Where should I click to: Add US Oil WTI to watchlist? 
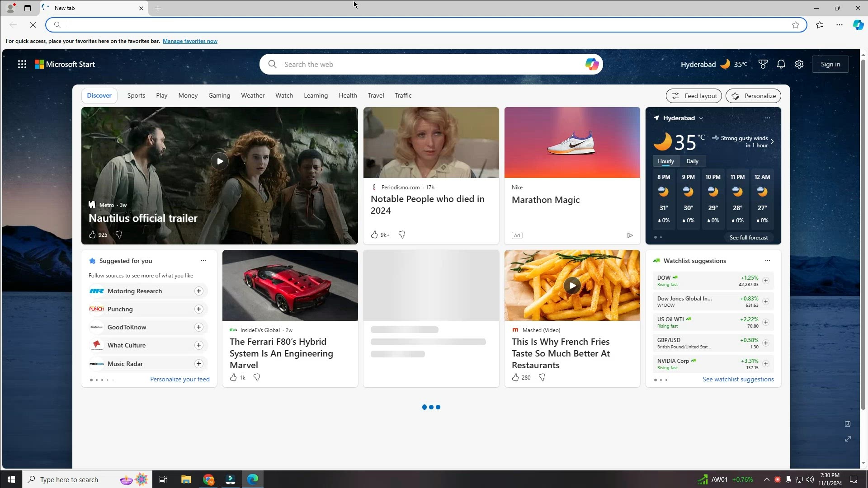(765, 322)
